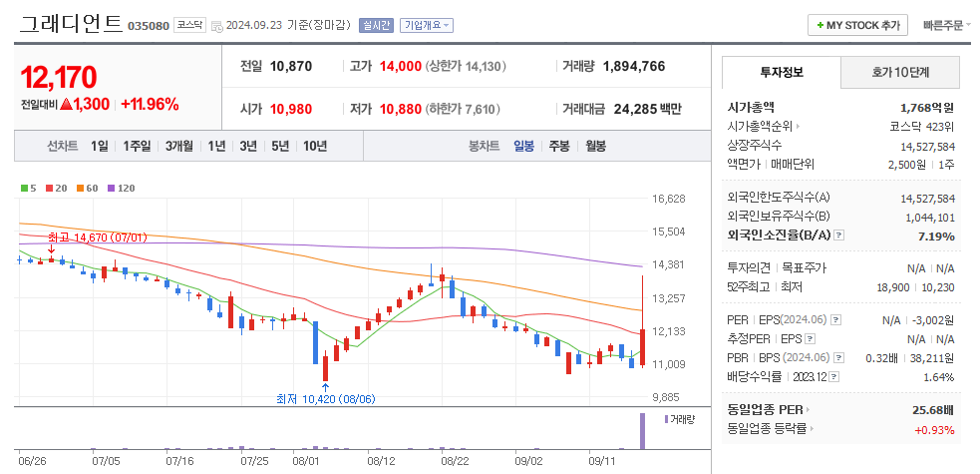980x474 pixels.
Task: Select the 5년 line chart period
Action: [280, 147]
